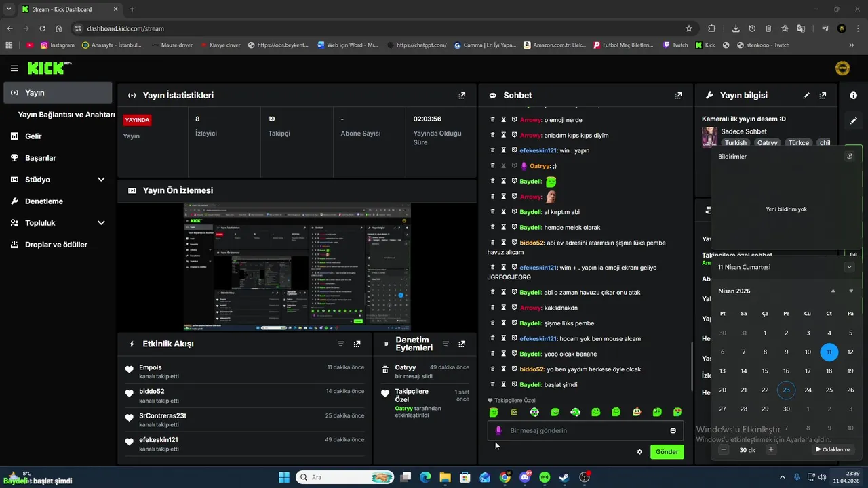Click the stream preview thumbnail
Image resolution: width=868 pixels, height=488 pixels.
(297, 266)
